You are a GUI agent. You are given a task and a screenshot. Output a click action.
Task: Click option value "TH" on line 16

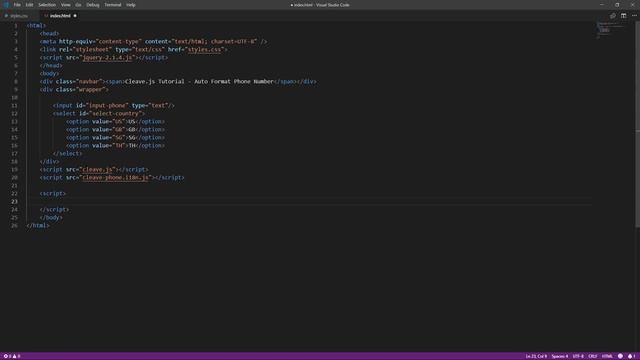point(118,145)
